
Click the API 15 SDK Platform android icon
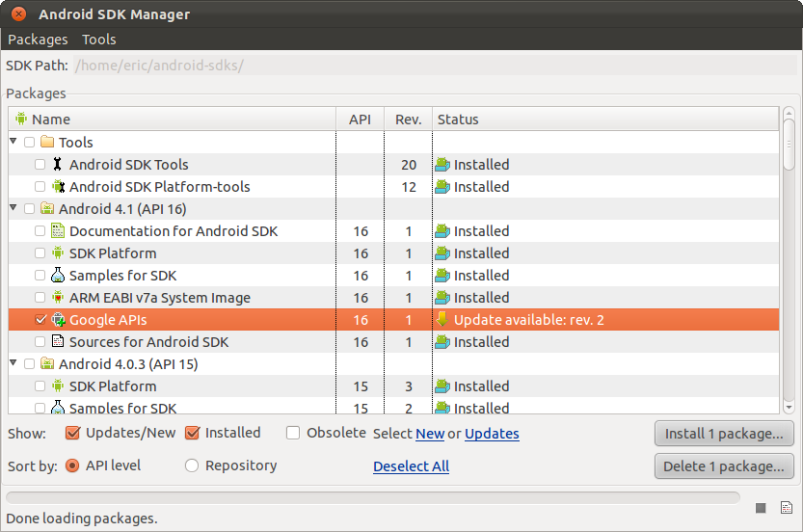click(x=58, y=386)
